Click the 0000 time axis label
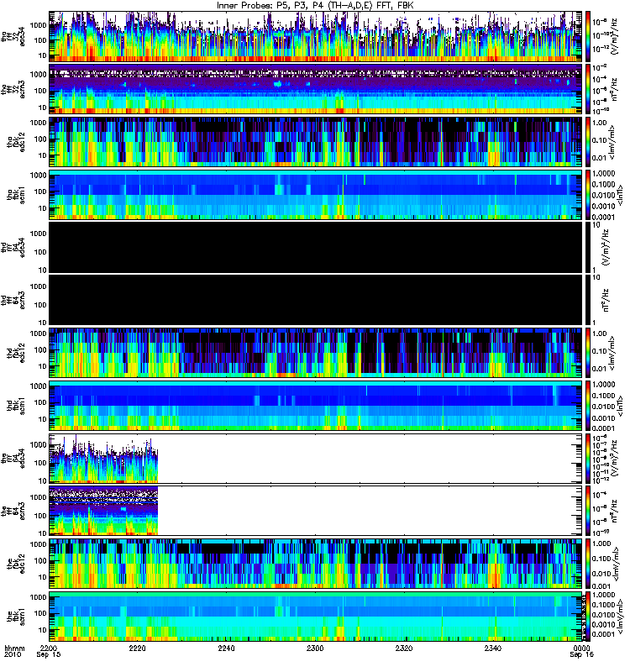630x672 pixels. [x=581, y=648]
